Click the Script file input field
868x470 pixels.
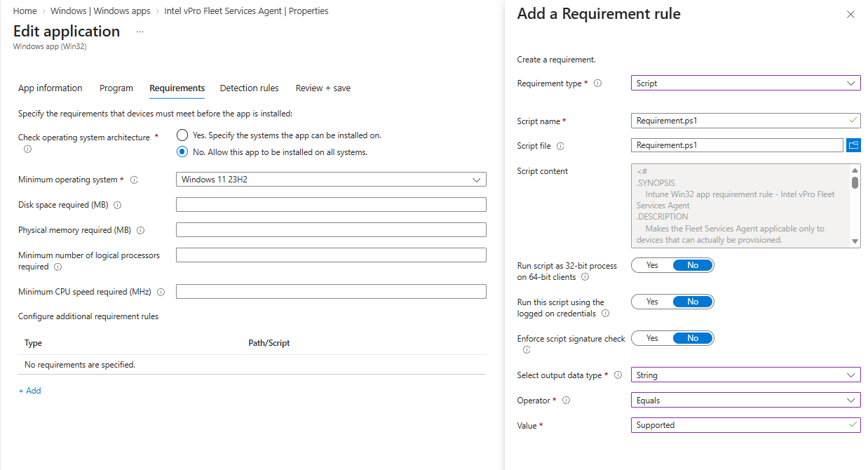pyautogui.click(x=737, y=145)
